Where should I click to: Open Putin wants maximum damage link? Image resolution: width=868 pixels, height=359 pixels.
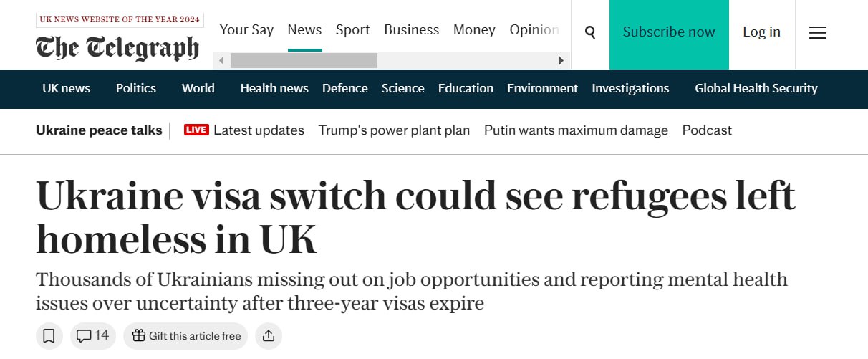click(x=576, y=130)
